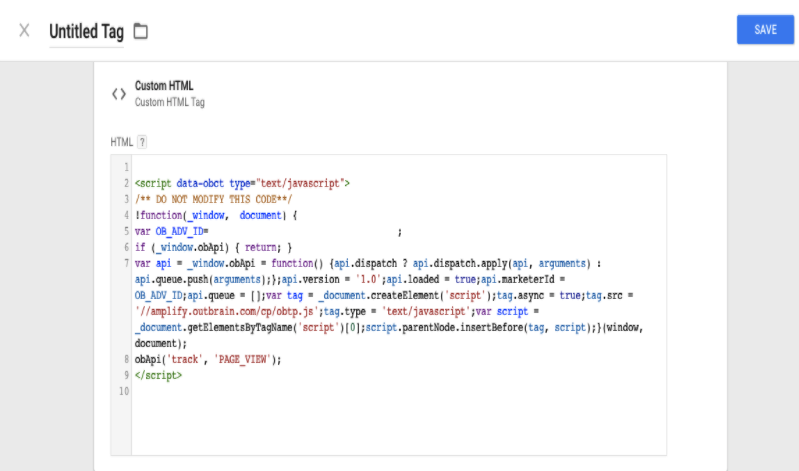Open the folder icon next to tag name

141,31
